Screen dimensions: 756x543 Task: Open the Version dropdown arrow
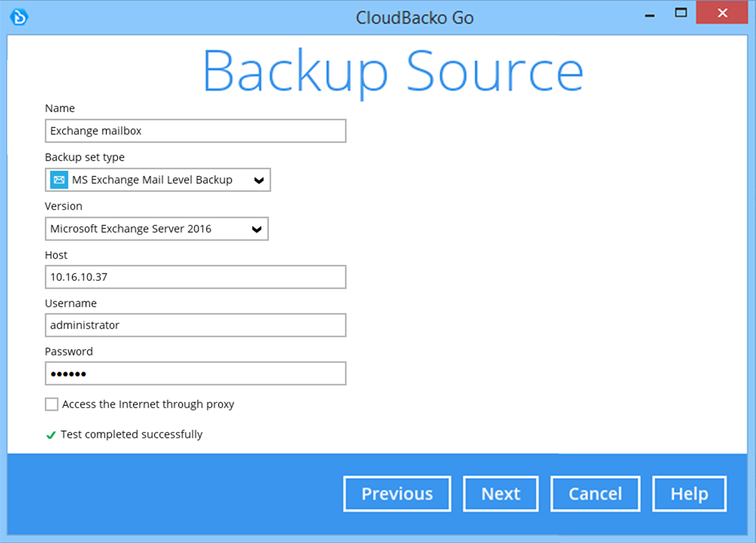256,229
